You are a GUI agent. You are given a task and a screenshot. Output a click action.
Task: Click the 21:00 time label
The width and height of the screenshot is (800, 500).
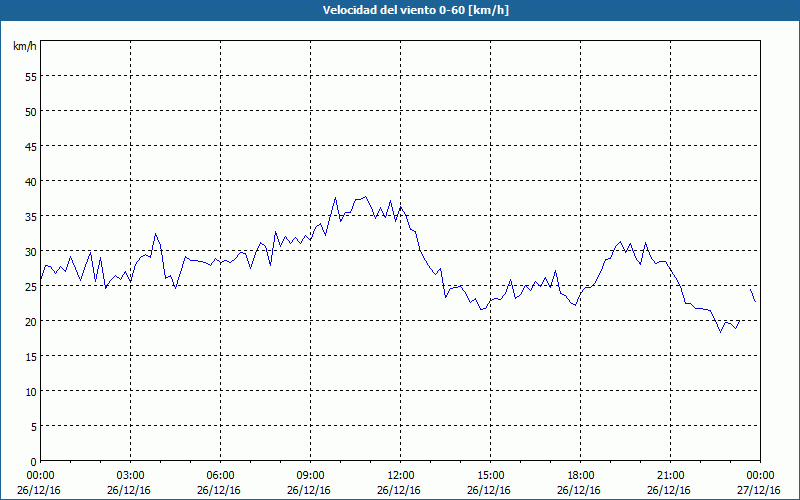pyautogui.click(x=670, y=476)
